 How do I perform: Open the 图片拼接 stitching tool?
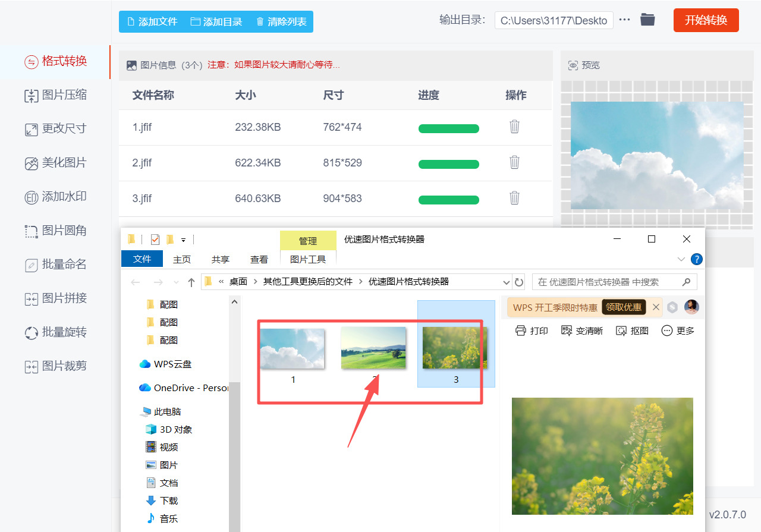56,298
